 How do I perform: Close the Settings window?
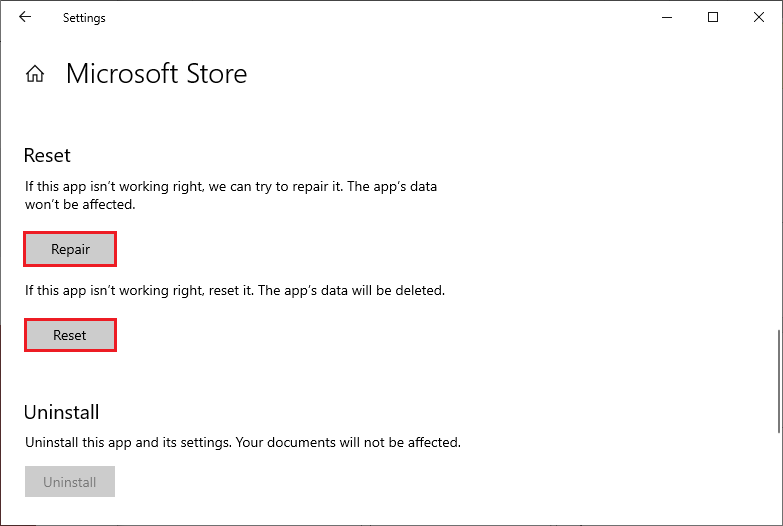pos(759,17)
